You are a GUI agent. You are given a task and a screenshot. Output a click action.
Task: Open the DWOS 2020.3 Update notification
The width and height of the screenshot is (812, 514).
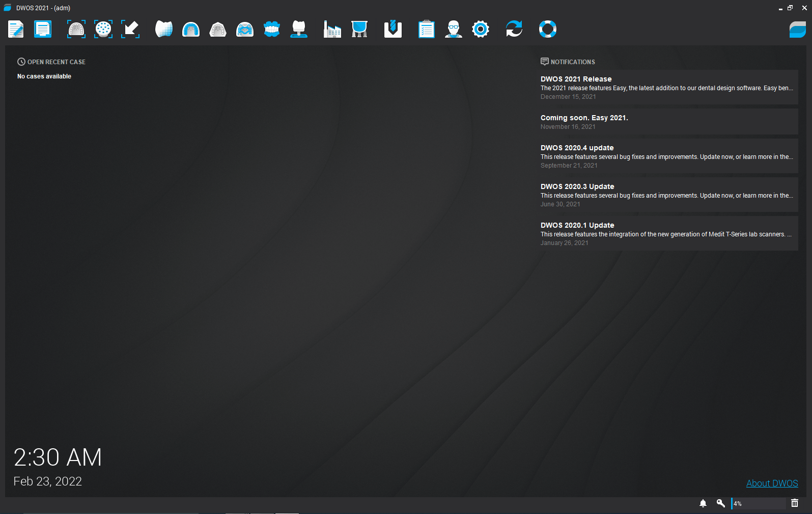click(669, 195)
